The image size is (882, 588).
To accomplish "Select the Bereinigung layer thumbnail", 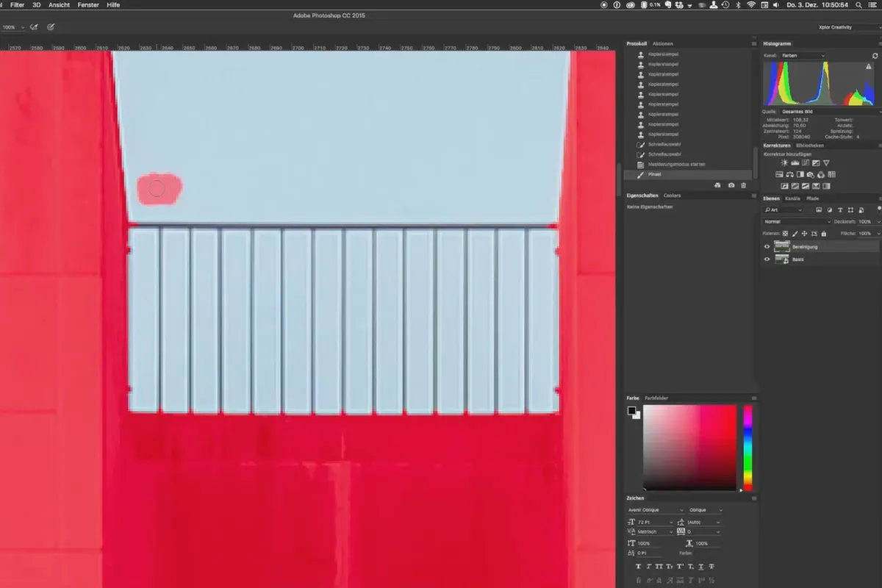I will [x=782, y=247].
